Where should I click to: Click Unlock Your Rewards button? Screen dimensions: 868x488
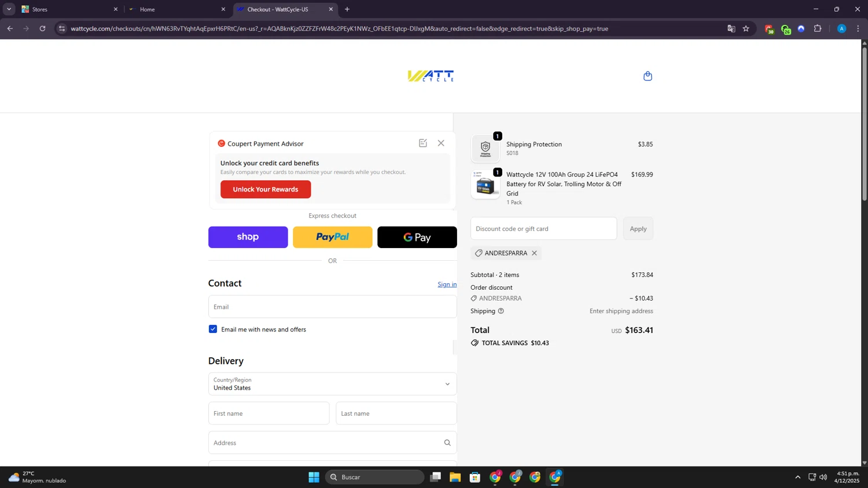point(266,189)
